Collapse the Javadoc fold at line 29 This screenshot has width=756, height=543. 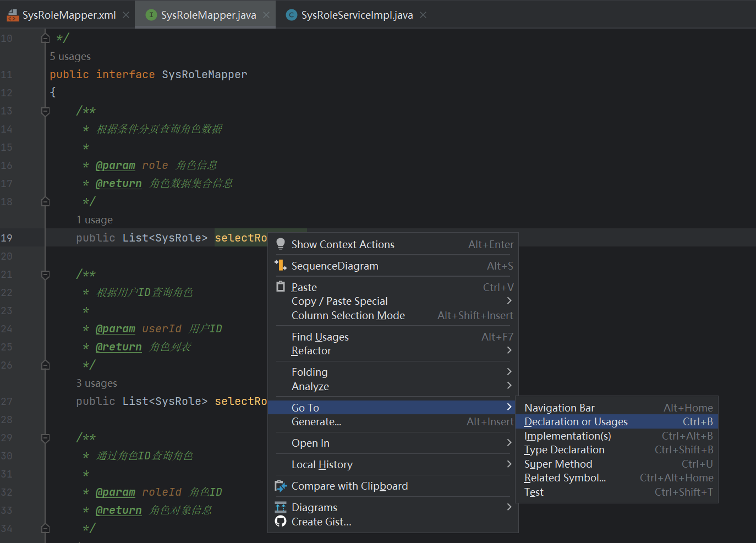click(x=46, y=438)
